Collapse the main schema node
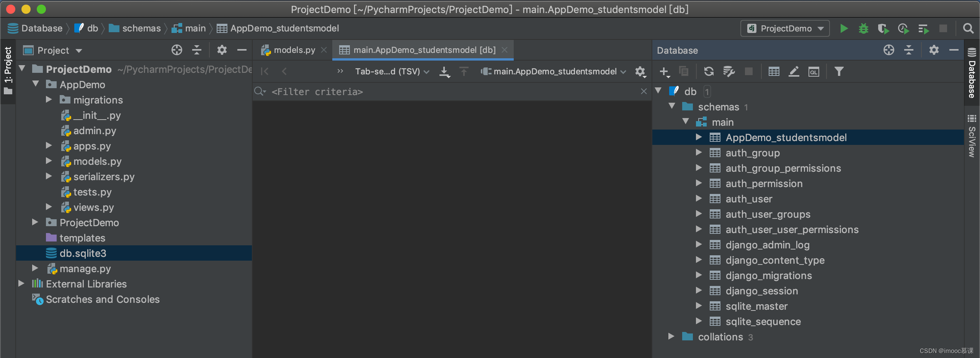This screenshot has width=980, height=358. (x=685, y=122)
